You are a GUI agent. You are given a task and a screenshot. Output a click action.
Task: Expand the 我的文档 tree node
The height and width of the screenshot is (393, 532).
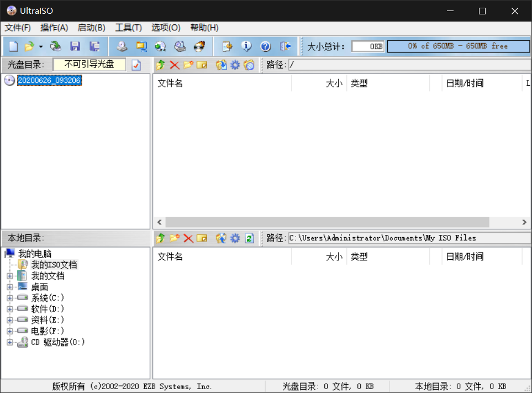pyautogui.click(x=10, y=276)
